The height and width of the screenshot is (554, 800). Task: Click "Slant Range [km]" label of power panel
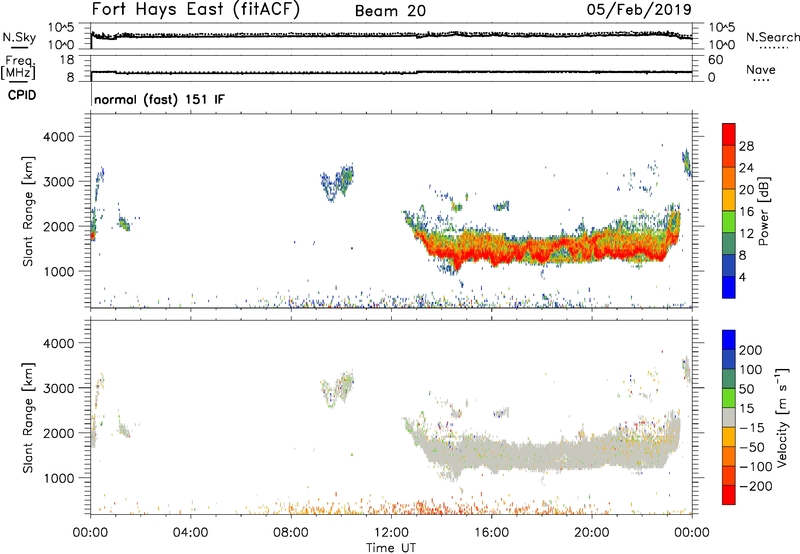click(x=28, y=212)
